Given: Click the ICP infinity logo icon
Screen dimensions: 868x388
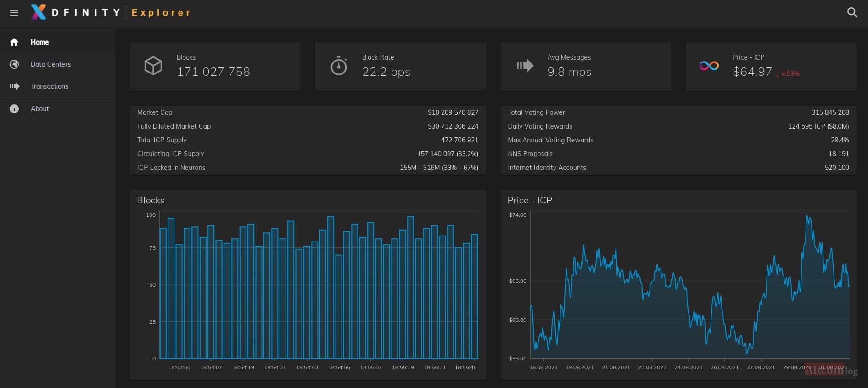Looking at the screenshot, I should [709, 66].
